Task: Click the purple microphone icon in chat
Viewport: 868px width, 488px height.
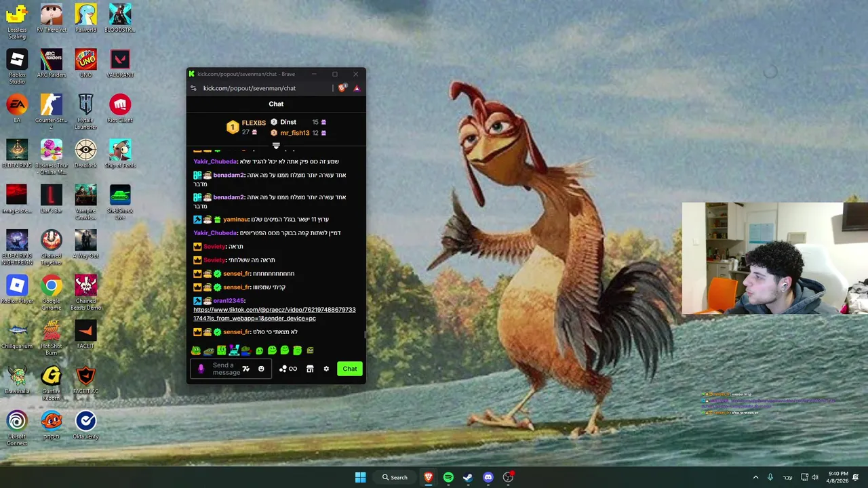Action: pos(201,369)
